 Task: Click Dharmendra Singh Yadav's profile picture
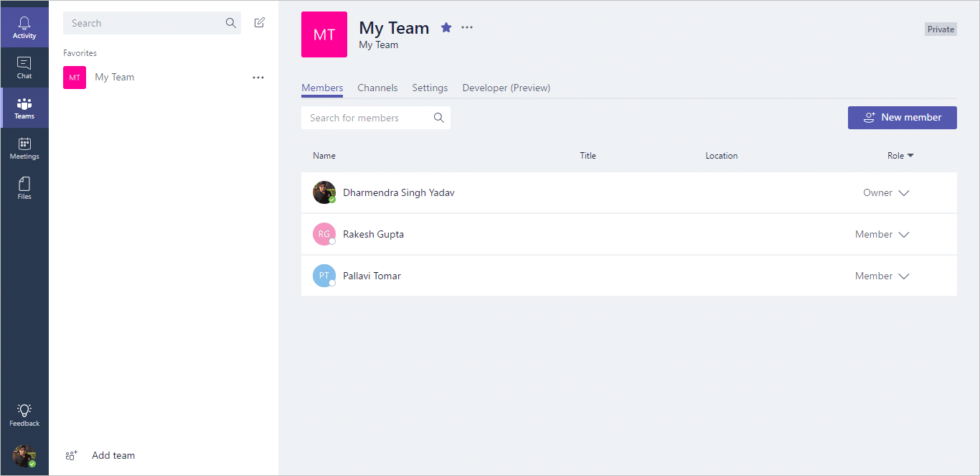point(324,192)
